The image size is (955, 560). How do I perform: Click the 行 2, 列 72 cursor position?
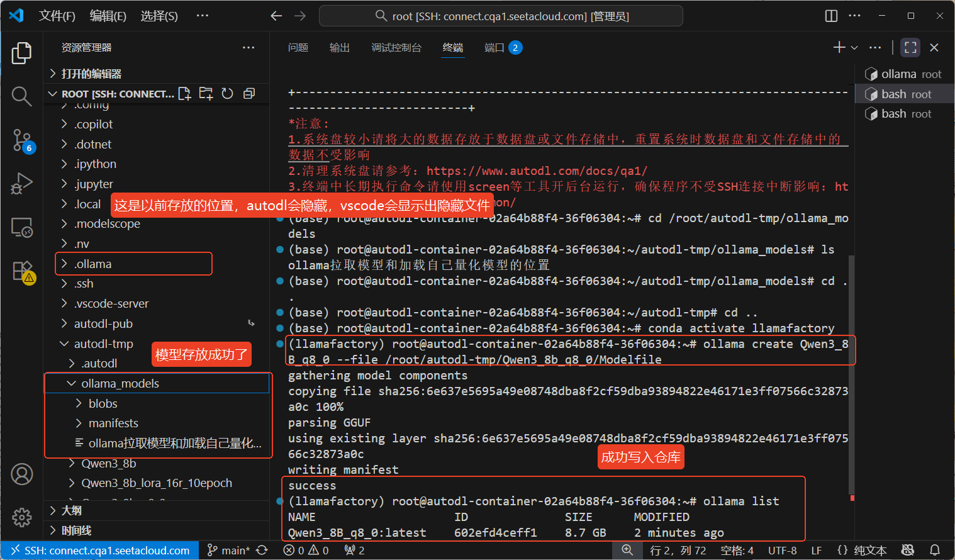coord(678,551)
